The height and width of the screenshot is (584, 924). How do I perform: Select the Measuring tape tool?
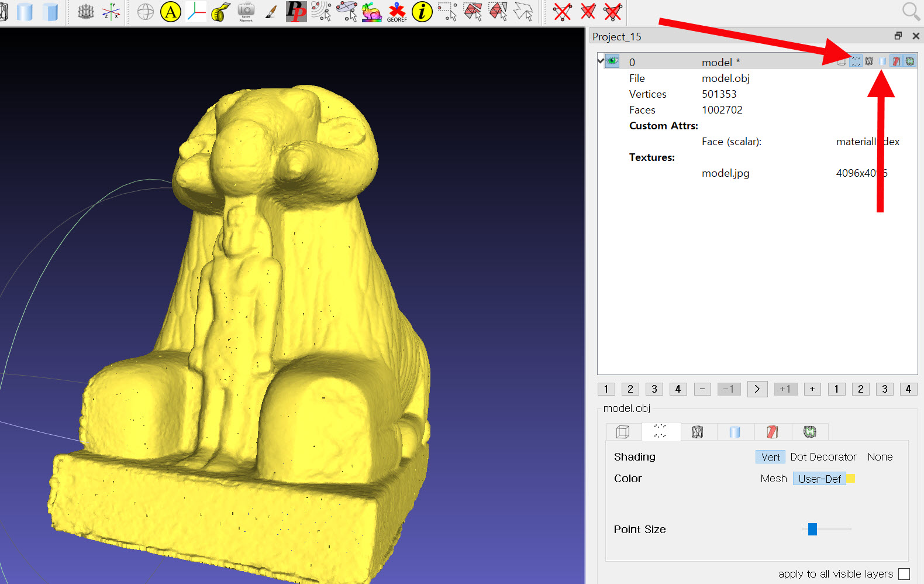(x=220, y=12)
